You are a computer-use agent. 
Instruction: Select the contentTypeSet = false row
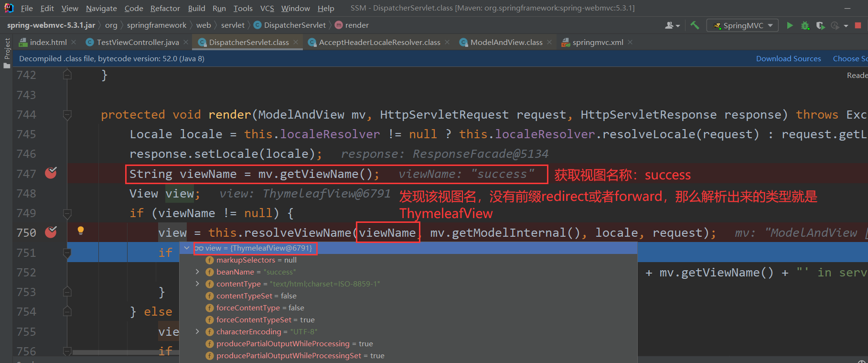click(x=408, y=296)
